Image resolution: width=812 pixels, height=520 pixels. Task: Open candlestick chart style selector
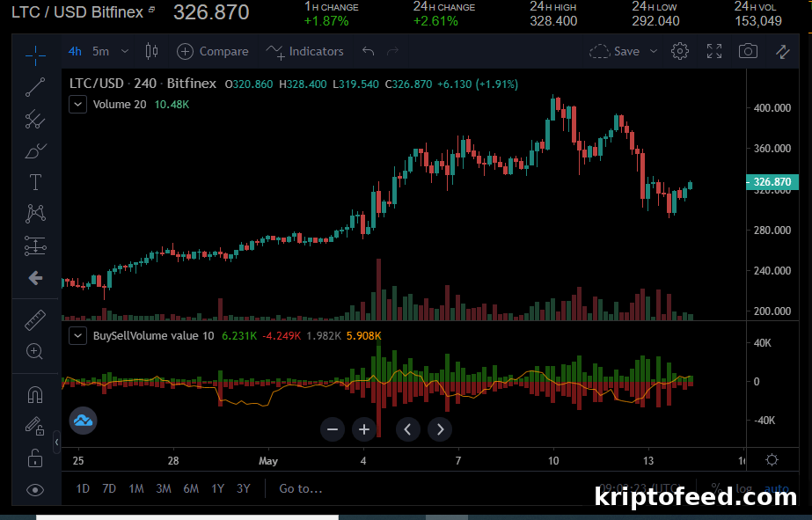(151, 51)
